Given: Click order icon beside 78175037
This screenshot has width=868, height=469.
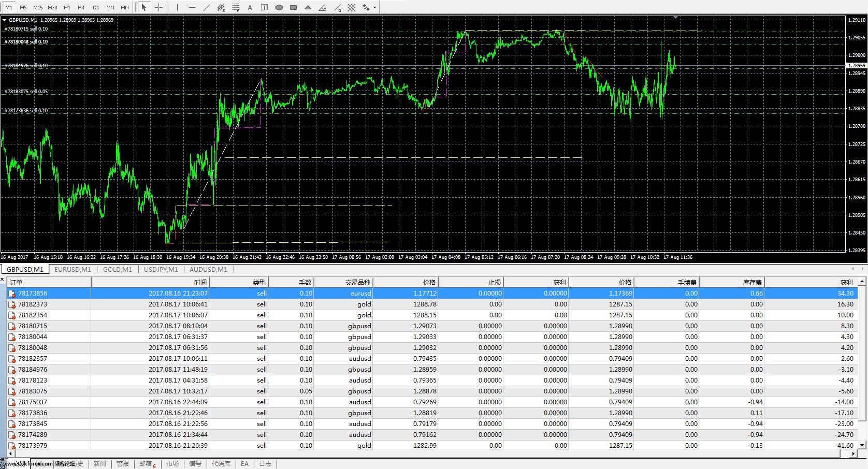Looking at the screenshot, I should tap(11, 402).
